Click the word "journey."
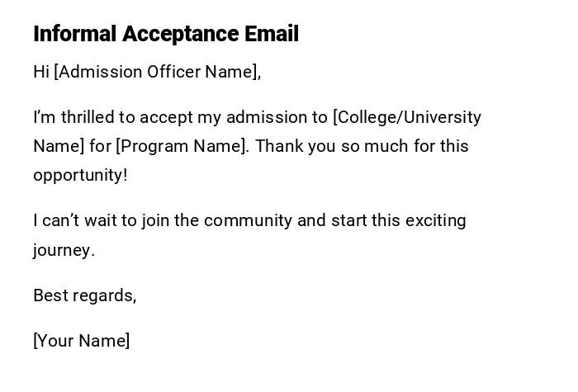 pos(64,250)
